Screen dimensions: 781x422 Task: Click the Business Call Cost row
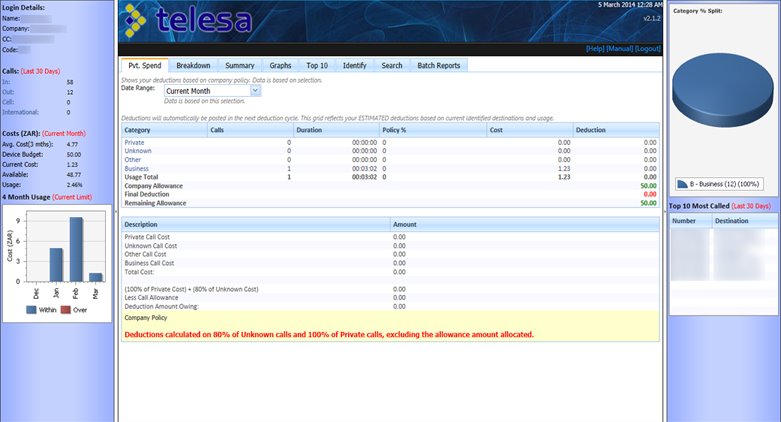390,263
